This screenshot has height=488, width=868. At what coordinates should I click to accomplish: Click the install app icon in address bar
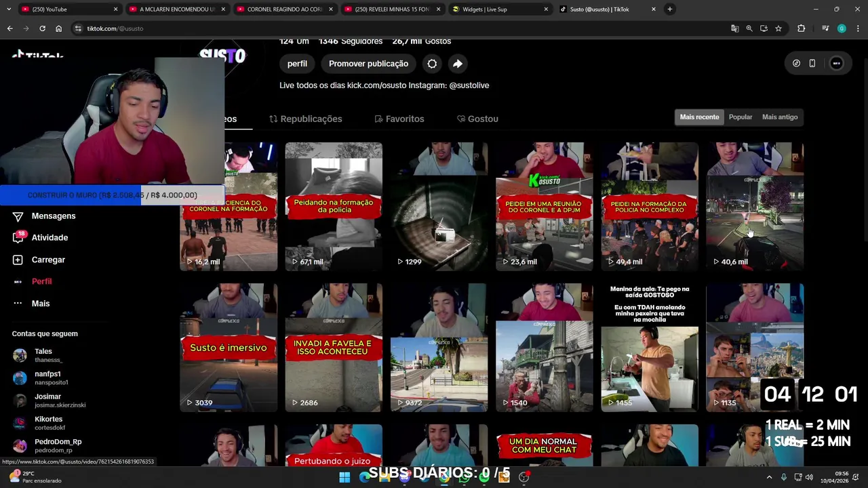coord(764,28)
